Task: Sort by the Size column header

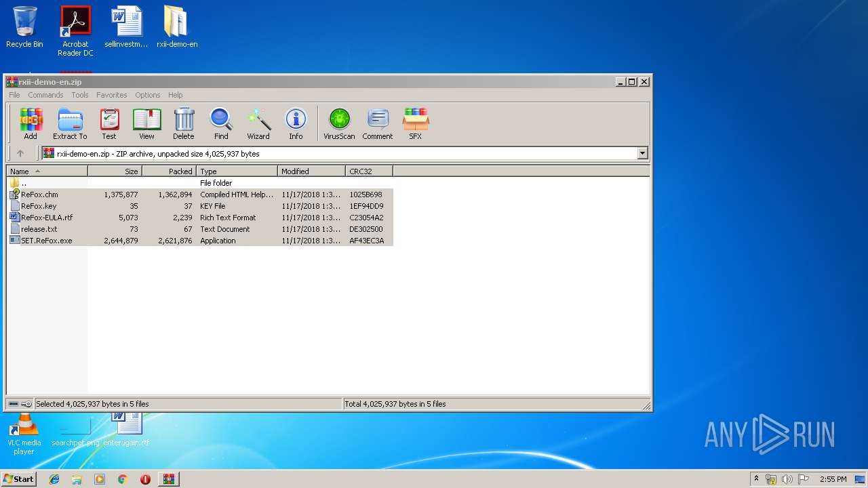Action: (115, 171)
